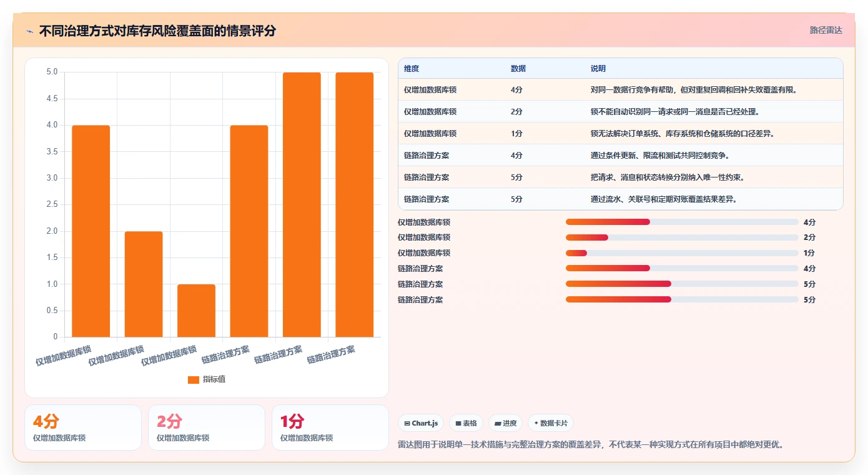Click the 仅增加数据库锁 4分 progress bar

682,222
